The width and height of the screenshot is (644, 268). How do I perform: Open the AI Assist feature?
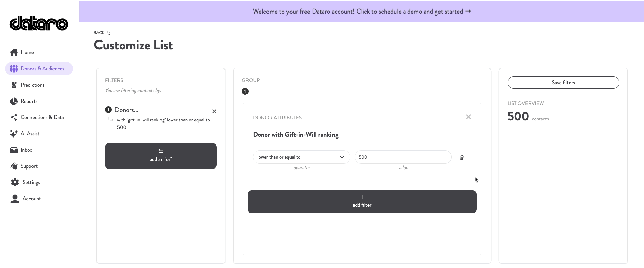coord(14,133)
